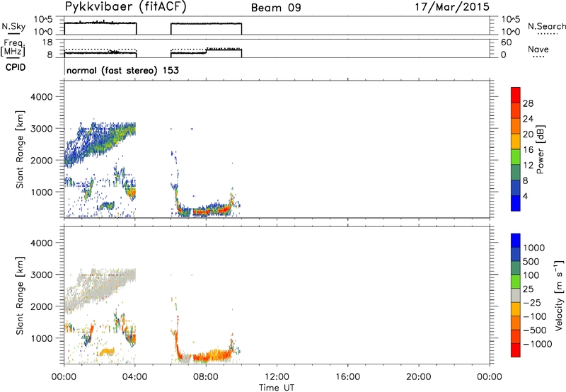Select the "100" value on Velocity scale

531,275
